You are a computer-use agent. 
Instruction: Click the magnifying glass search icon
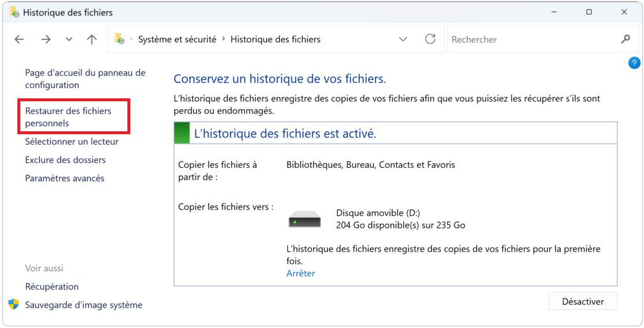pos(625,39)
